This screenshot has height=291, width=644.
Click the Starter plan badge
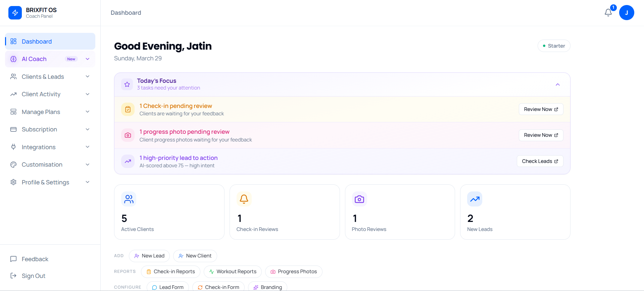[x=554, y=46]
